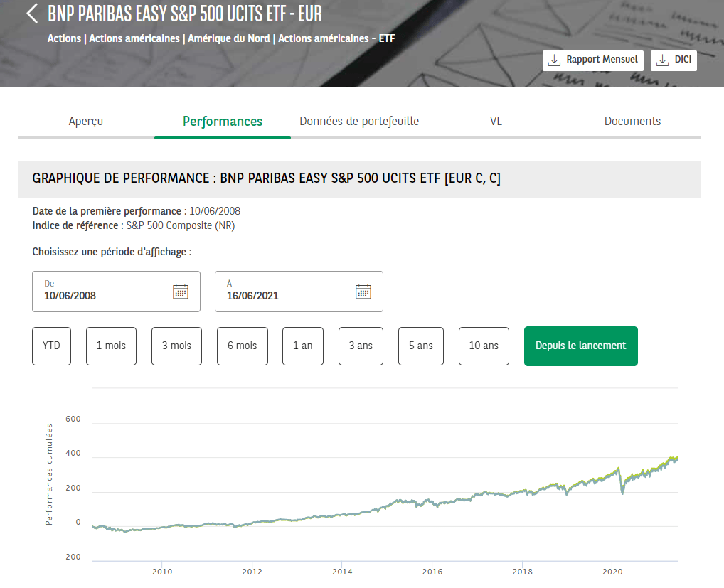
Task: Open the calendar icon for the De date
Action: (180, 292)
